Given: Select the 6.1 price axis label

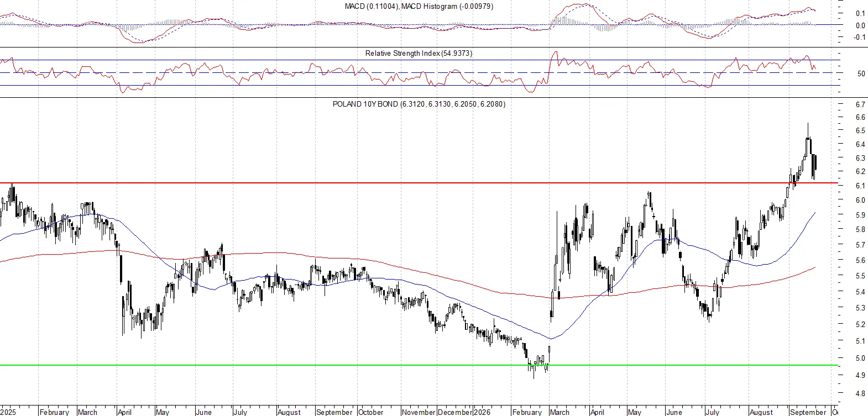Looking at the screenshot, I should [x=860, y=186].
